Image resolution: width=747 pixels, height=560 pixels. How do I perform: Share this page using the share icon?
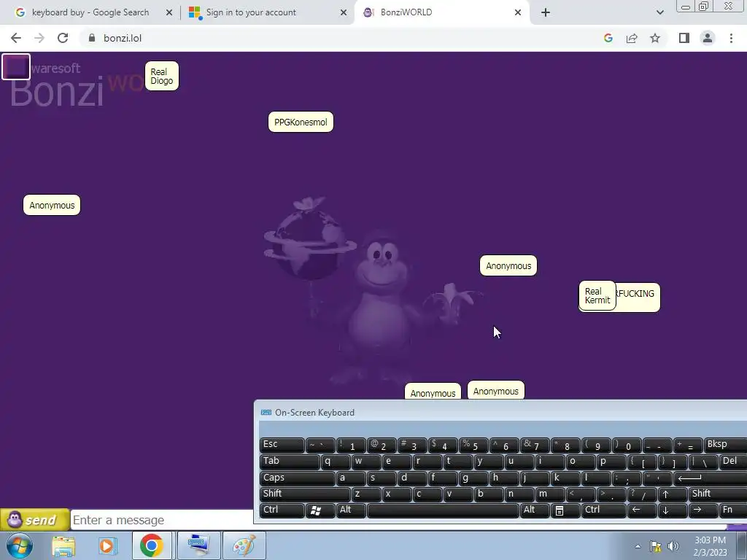632,38
